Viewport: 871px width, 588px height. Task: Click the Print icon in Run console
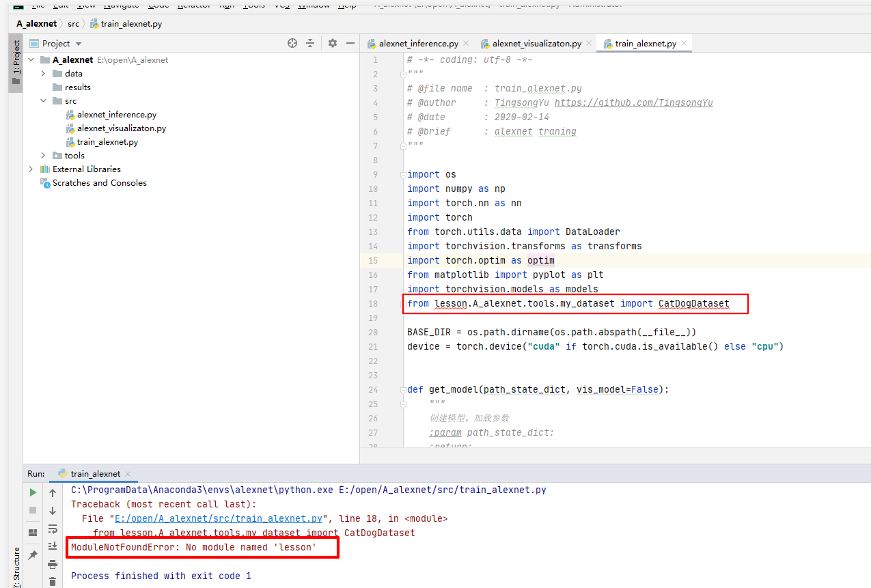(53, 565)
